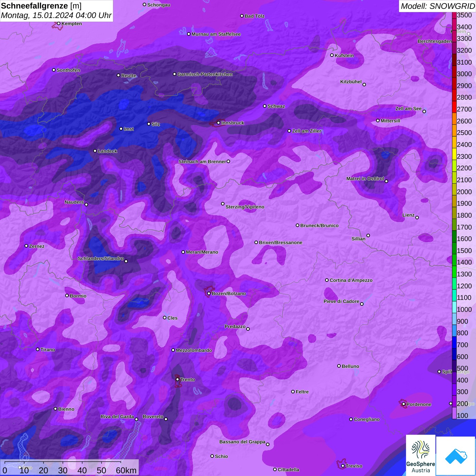The width and height of the screenshot is (476, 476).
Task: Click the 'Mezzolombardo' label
Action: [194, 350]
